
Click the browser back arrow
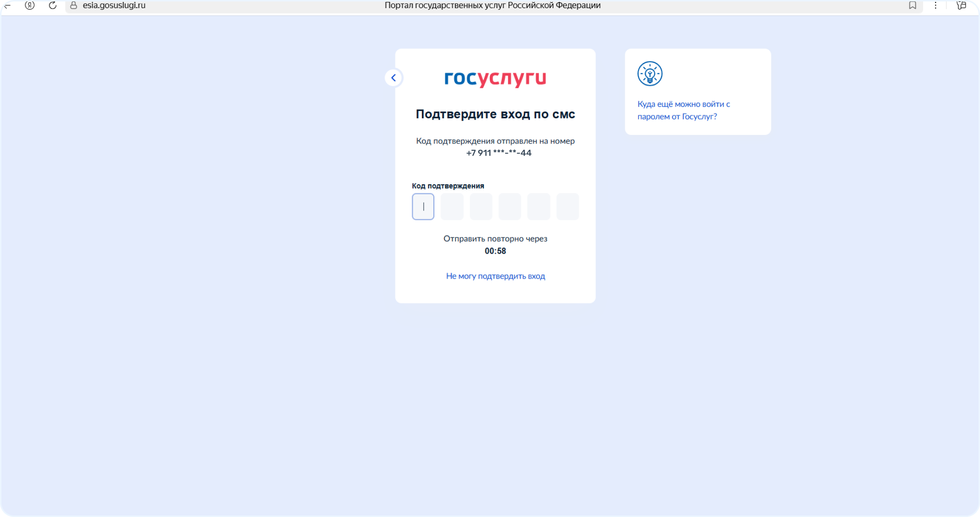coord(7,5)
